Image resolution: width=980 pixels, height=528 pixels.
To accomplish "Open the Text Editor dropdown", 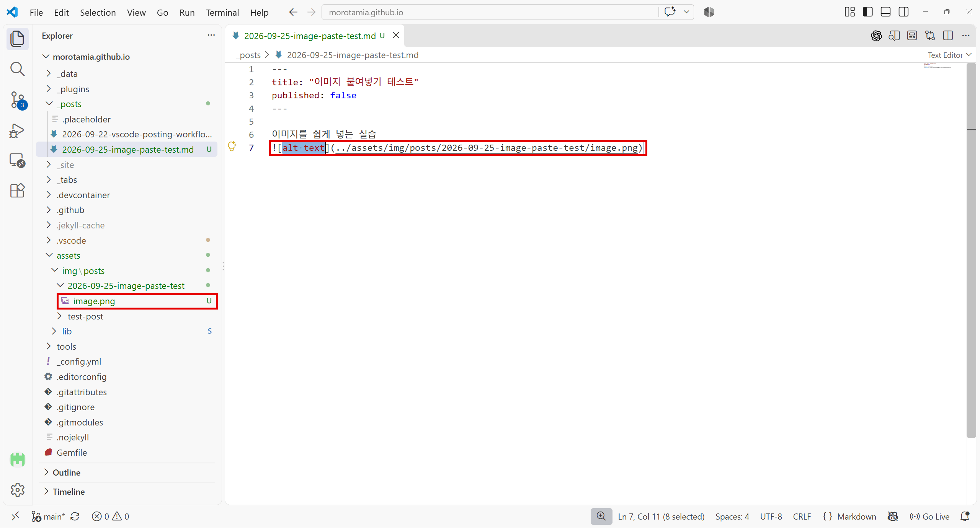I will 950,55.
